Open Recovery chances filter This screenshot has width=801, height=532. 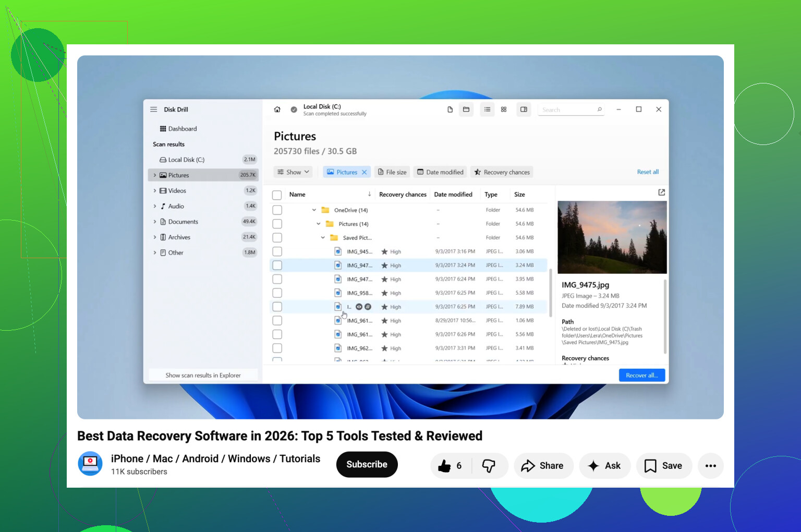pyautogui.click(x=502, y=172)
